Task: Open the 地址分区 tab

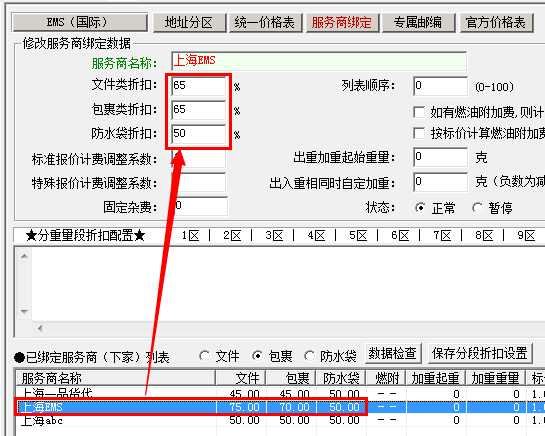Action: [x=189, y=23]
